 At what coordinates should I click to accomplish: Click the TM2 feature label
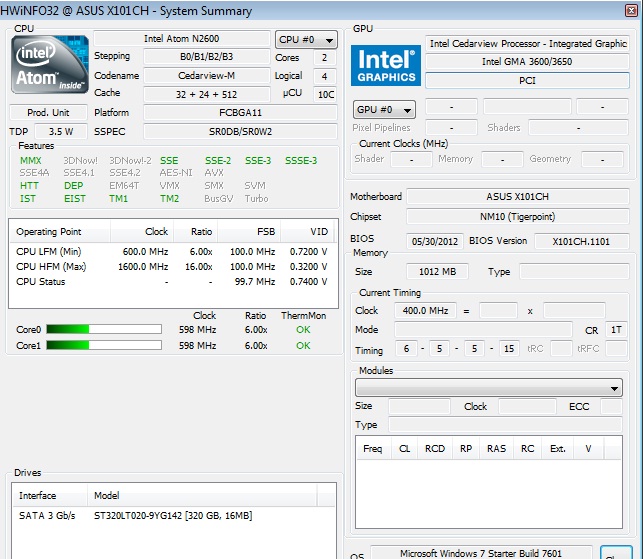coord(169,199)
